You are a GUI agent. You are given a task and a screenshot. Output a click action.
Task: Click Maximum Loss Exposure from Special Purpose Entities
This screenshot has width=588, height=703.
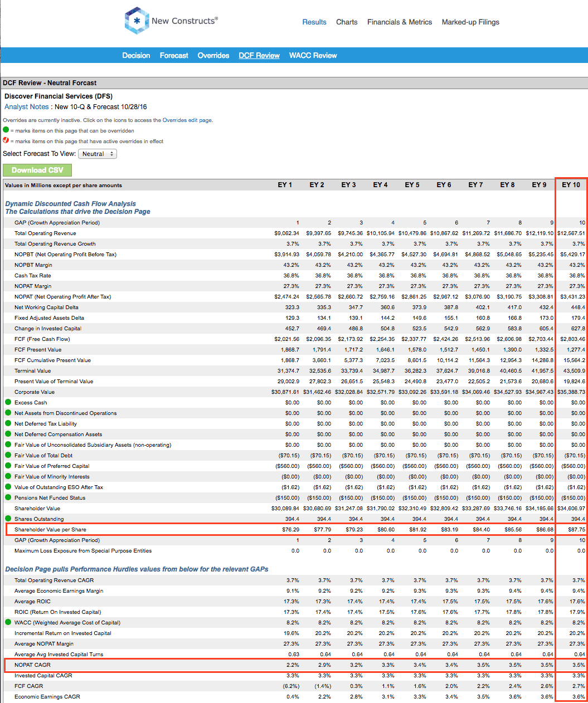tap(83, 550)
